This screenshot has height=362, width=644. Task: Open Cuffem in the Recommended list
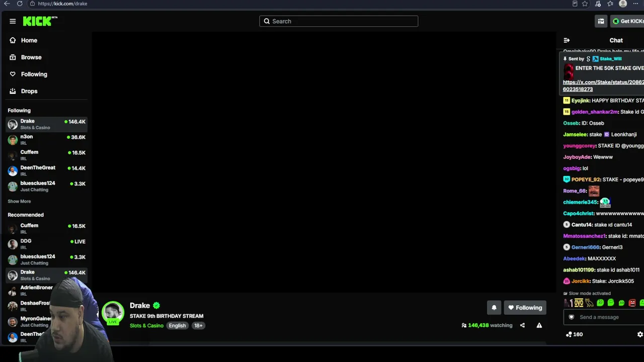47,229
